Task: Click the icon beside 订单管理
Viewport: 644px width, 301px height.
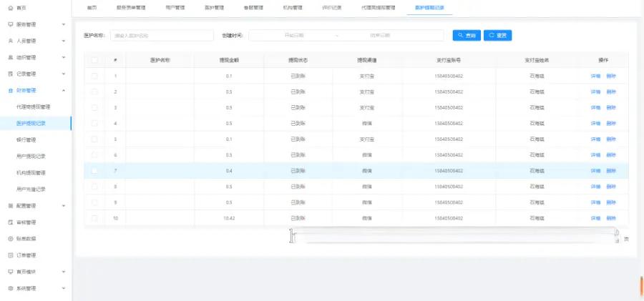Action: [11, 255]
